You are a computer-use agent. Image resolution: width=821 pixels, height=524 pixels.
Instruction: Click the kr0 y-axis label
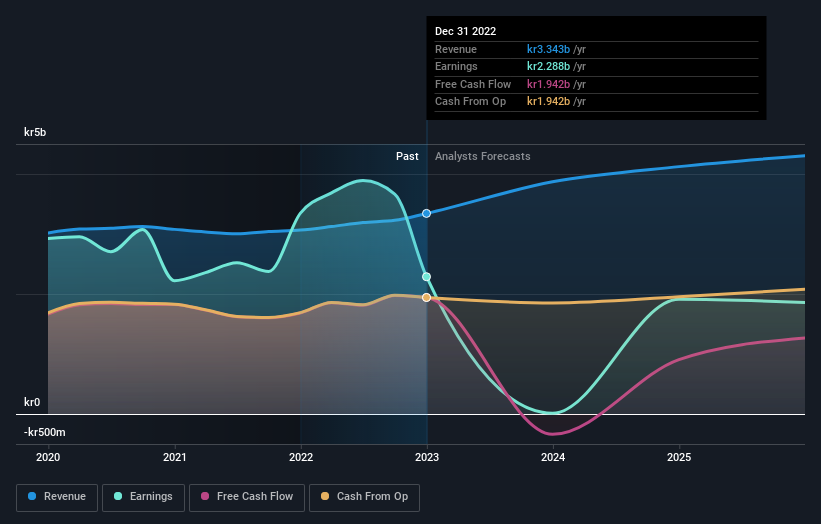32,402
